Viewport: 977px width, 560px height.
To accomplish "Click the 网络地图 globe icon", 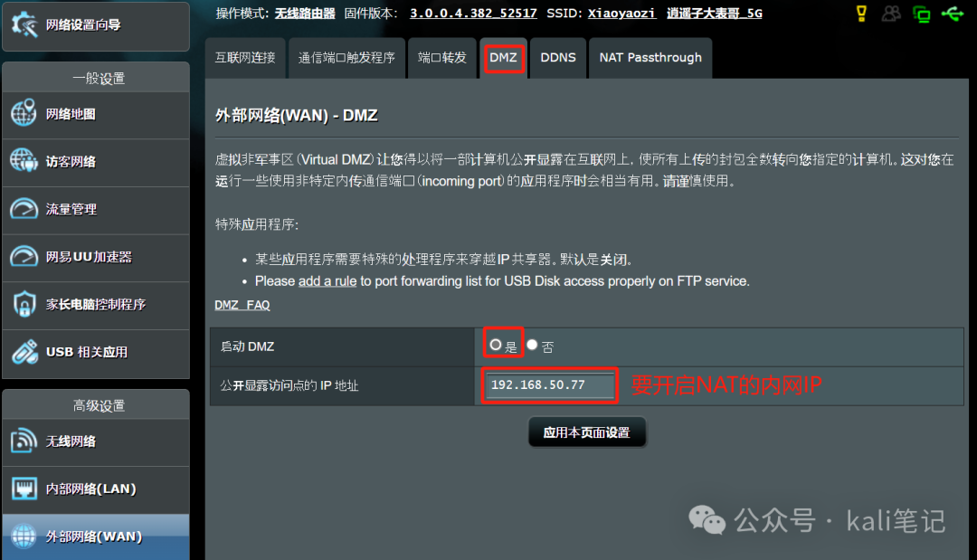I will point(24,113).
